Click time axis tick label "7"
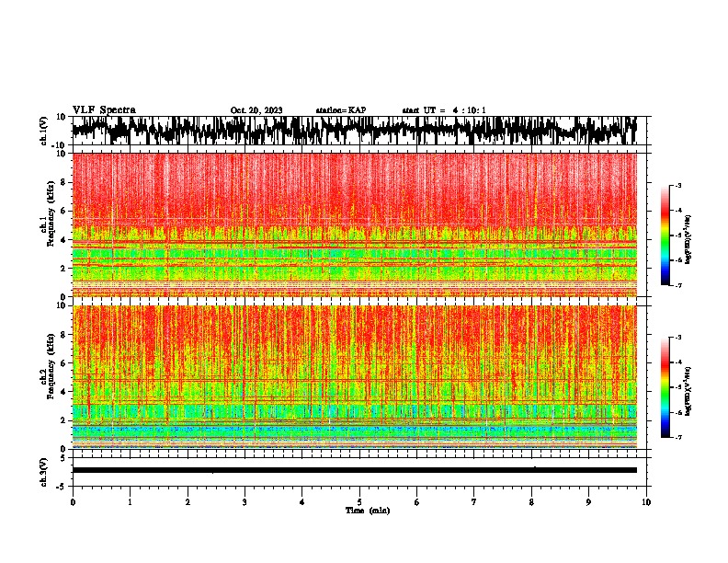 474,502
